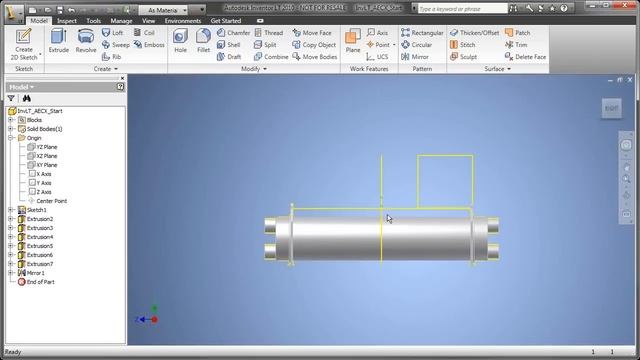Viewport: 640px width, 360px height.
Task: Pick the Rib tool
Action: (111, 57)
